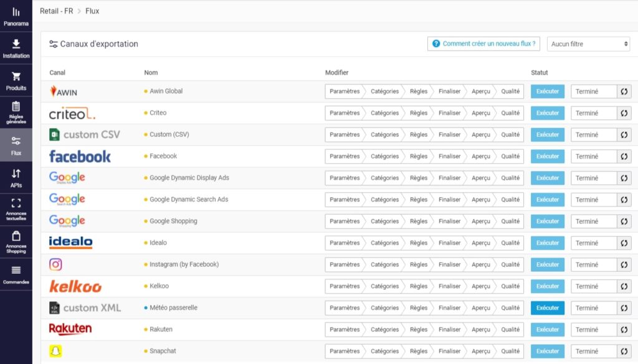Go to Retail - FR breadcrumb
The height and width of the screenshot is (364, 638).
tap(56, 11)
